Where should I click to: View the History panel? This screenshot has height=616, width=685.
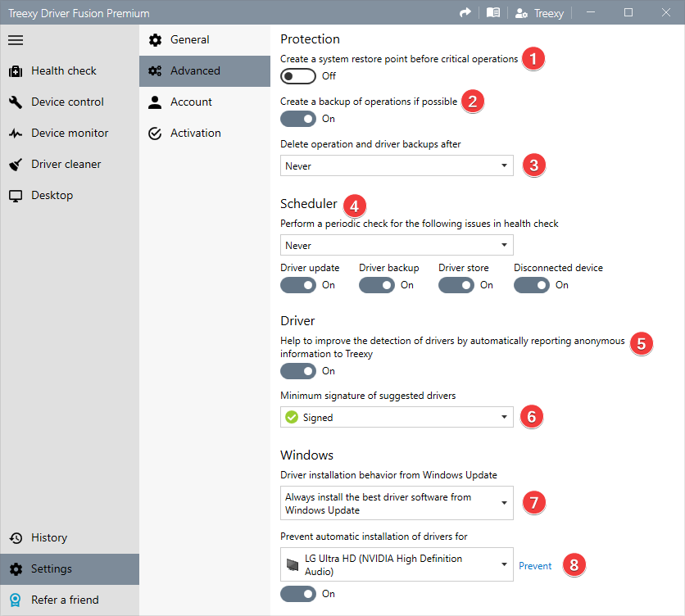point(49,537)
